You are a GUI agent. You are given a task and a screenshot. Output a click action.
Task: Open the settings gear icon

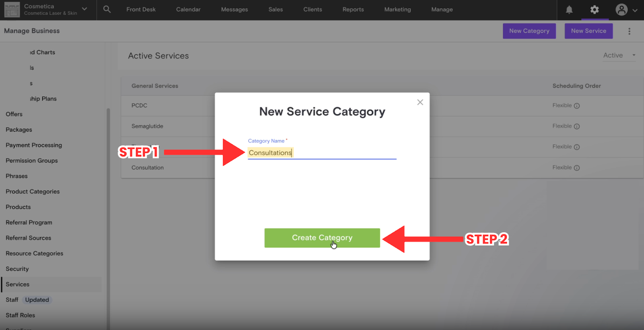[594, 10]
